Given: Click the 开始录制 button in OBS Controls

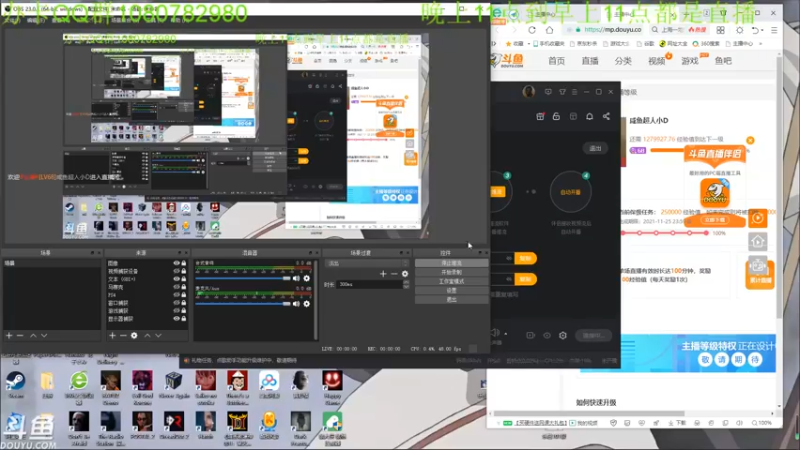Looking at the screenshot, I should tap(451, 272).
